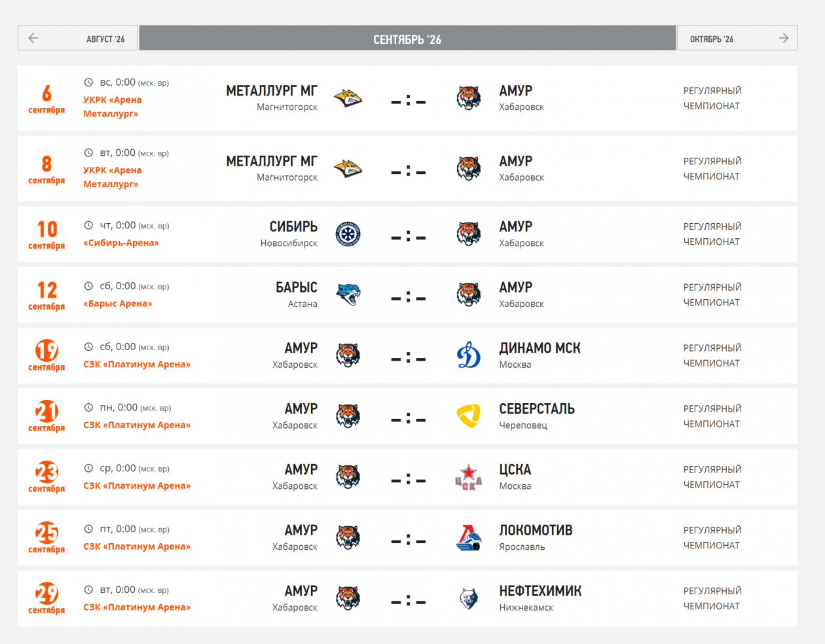Open the «Барыс Арена» venue link

tap(118, 304)
